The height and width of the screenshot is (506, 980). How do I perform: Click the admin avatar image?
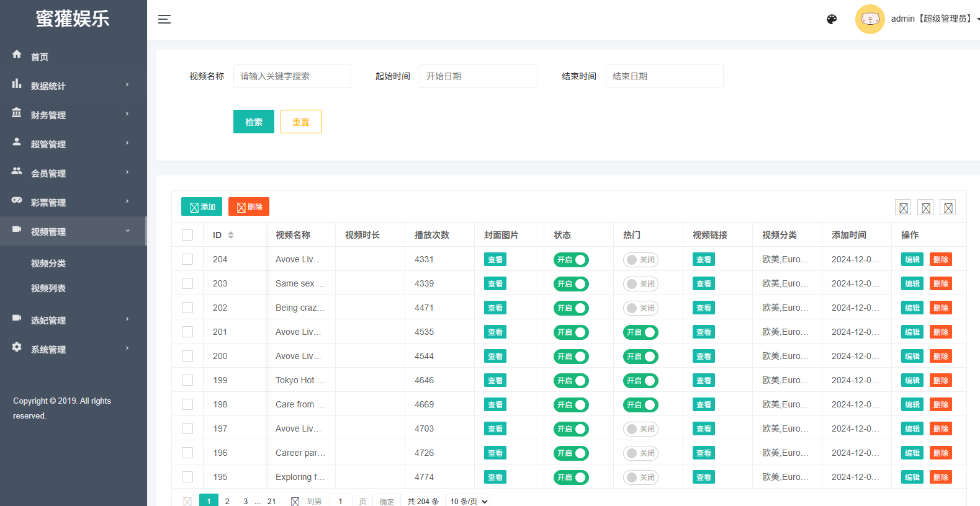coord(870,19)
